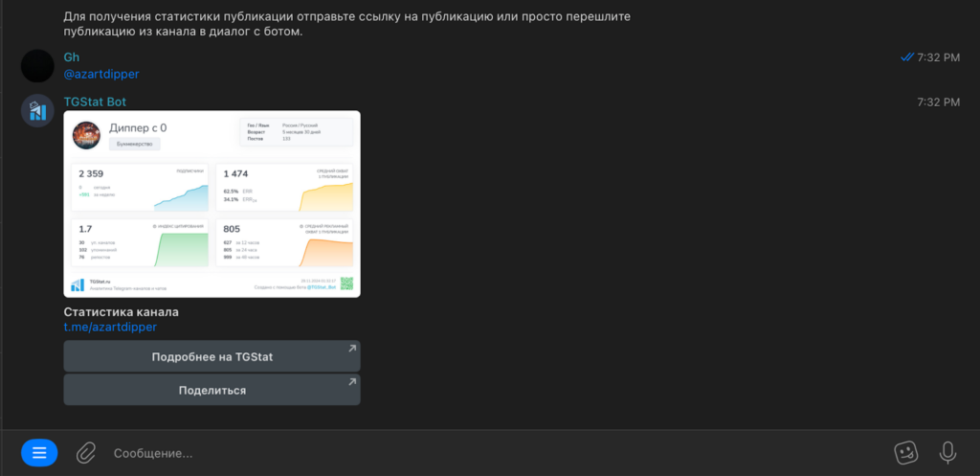Click the Подробнее на TGStat button
This screenshot has width=980, height=476.
(x=212, y=356)
